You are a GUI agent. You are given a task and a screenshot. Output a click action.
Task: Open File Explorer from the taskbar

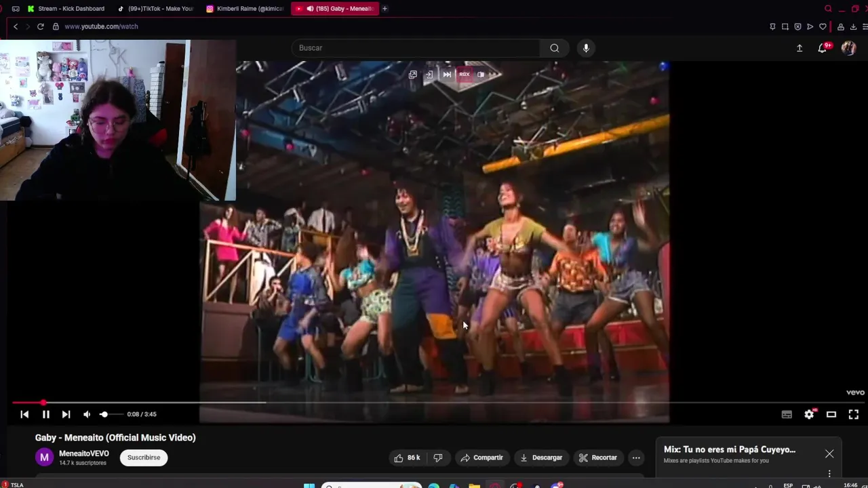475,485
